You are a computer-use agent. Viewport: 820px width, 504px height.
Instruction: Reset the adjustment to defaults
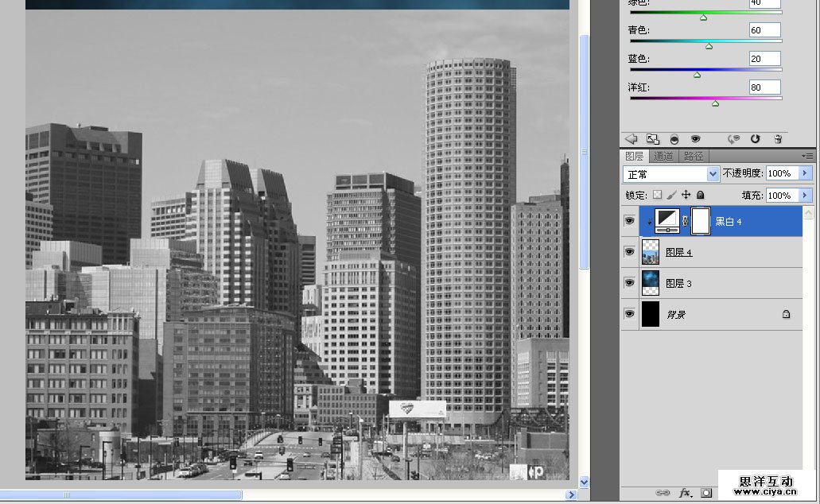pos(755,139)
